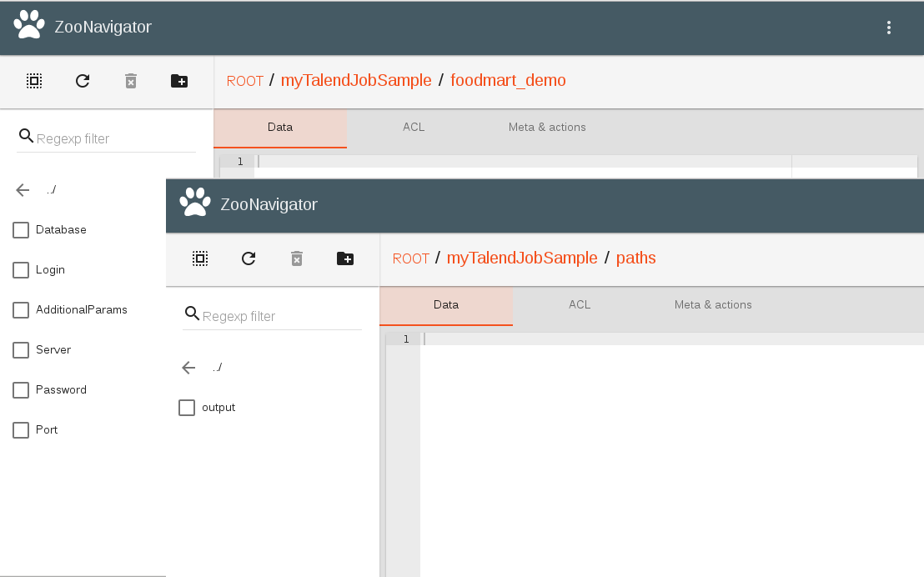924x577 pixels.
Task: Open the three-dot overflow menu
Action: coord(888,28)
